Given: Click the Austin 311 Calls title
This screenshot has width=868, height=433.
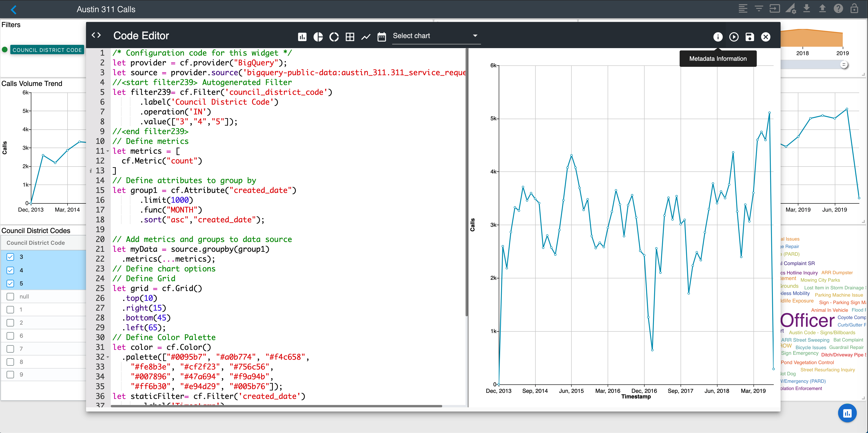Looking at the screenshot, I should pyautogui.click(x=106, y=9).
